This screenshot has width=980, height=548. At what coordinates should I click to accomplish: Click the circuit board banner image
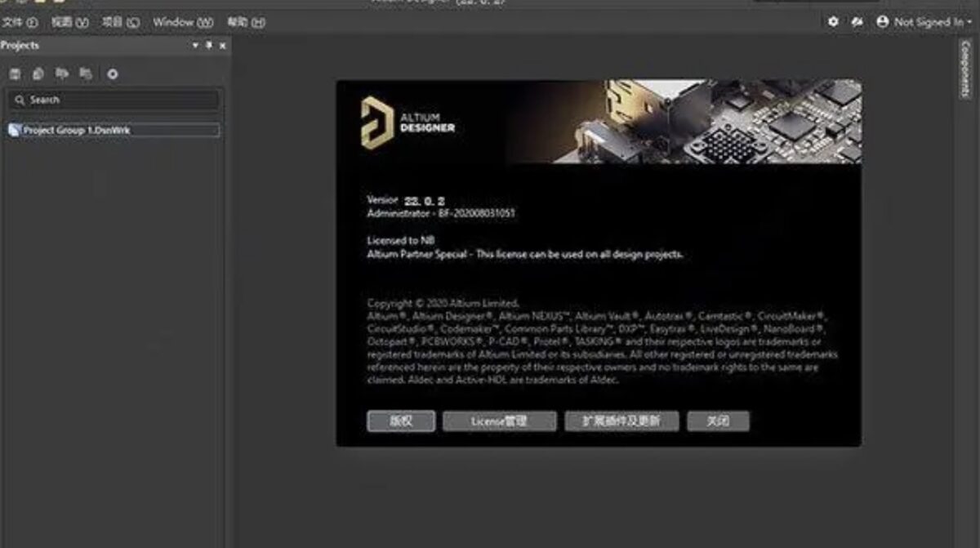[684, 122]
